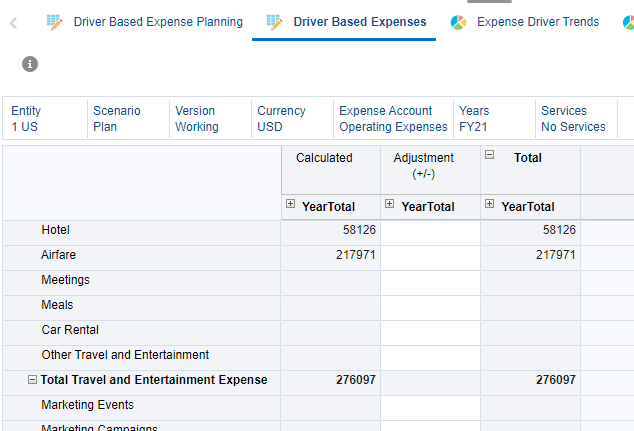Select the Total Travel and Entertainment Expense label
Image resolution: width=634 pixels, height=431 pixels.
click(154, 380)
